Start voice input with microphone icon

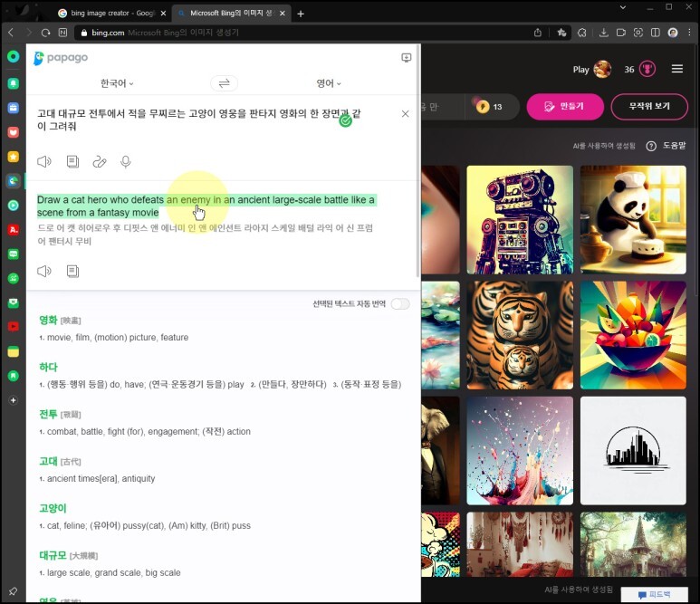[x=126, y=161]
